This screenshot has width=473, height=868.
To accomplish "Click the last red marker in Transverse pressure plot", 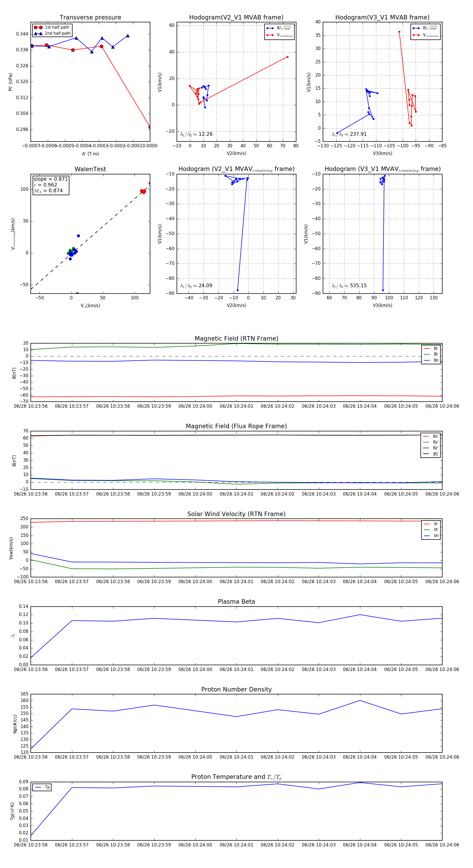I will point(150,127).
